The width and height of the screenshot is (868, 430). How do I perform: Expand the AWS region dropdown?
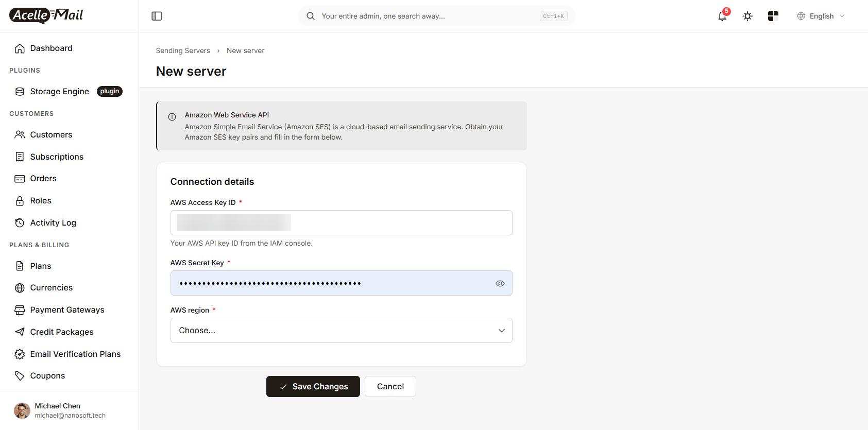coord(341,330)
